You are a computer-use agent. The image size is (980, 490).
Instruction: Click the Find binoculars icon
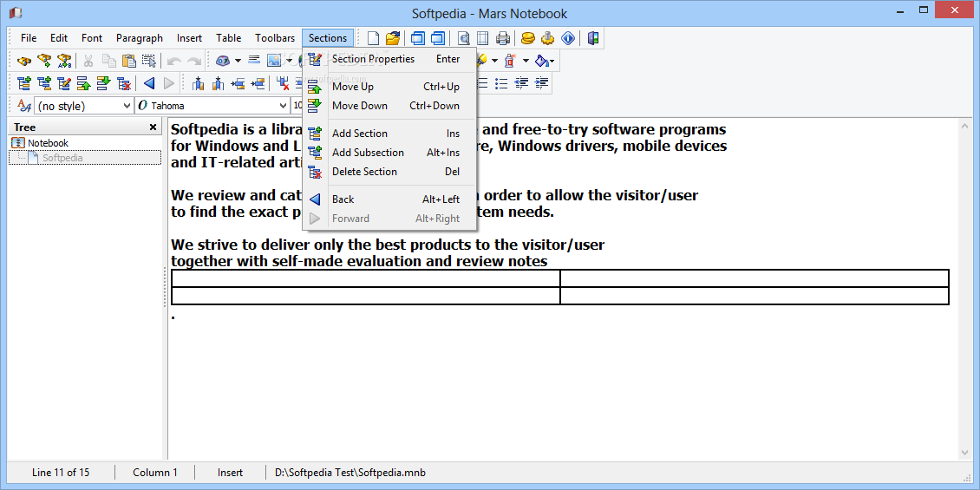[24, 61]
